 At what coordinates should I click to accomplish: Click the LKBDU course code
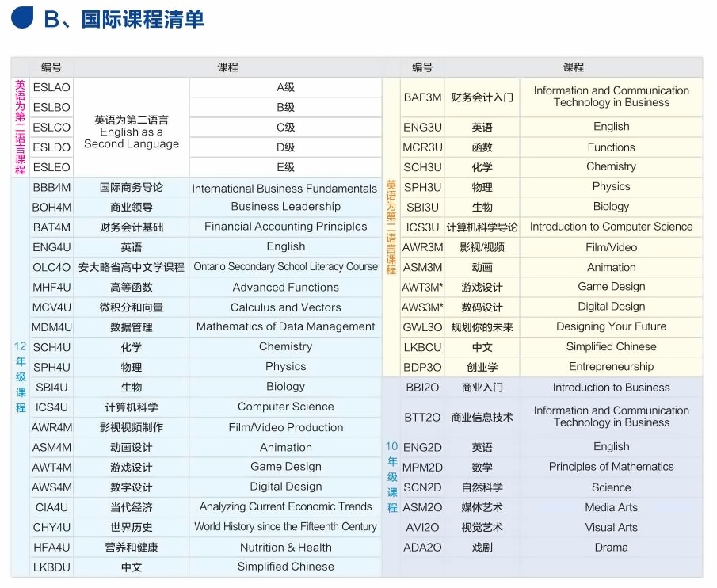pos(51,567)
